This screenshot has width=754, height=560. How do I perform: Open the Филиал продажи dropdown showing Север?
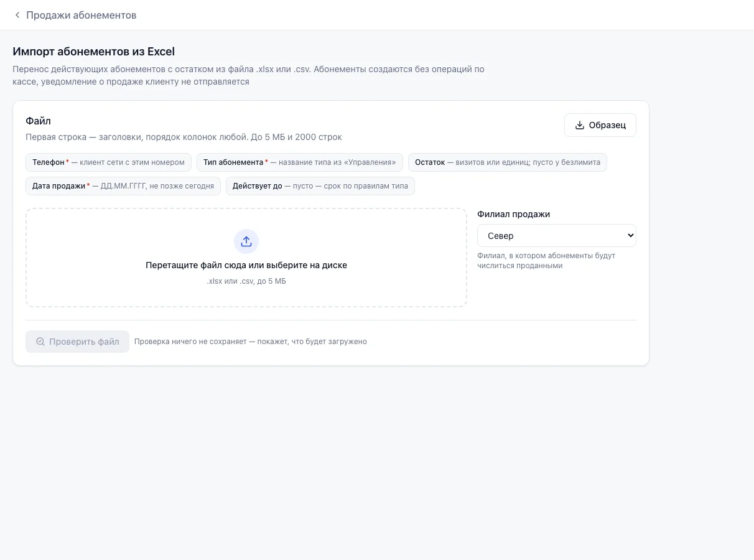coord(557,236)
